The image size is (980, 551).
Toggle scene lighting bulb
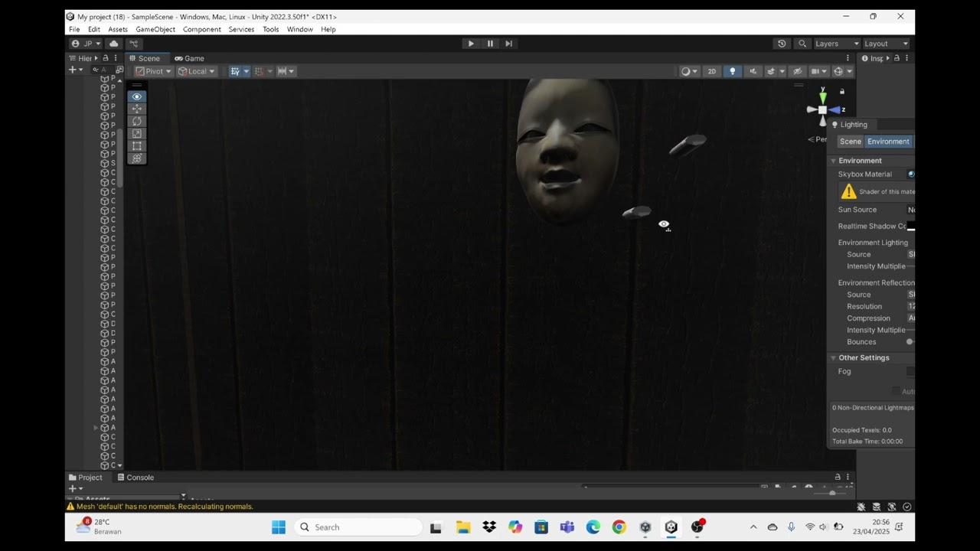point(732,71)
